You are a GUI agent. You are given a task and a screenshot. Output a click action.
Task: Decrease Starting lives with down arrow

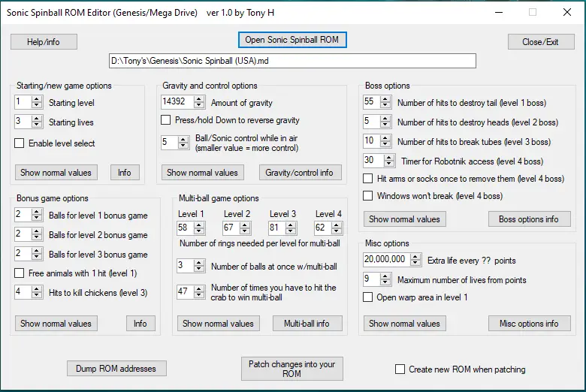tap(37, 125)
